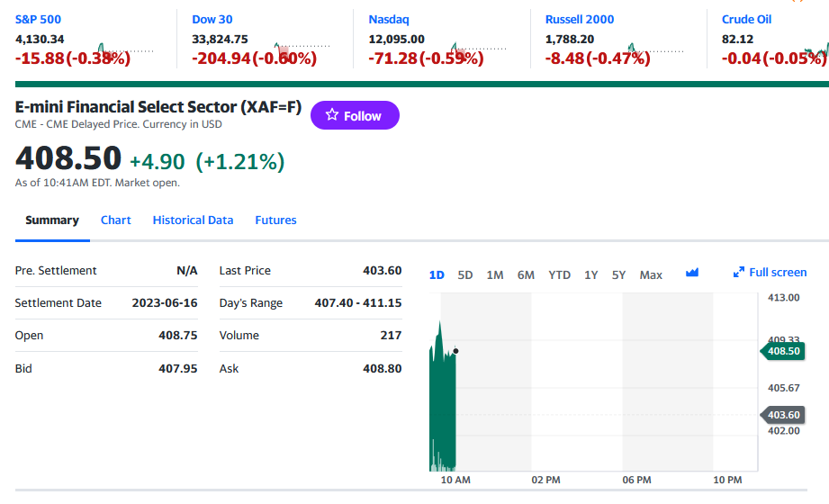Click the Ask value 408.80
The height and width of the screenshot is (504, 829).
383,369
